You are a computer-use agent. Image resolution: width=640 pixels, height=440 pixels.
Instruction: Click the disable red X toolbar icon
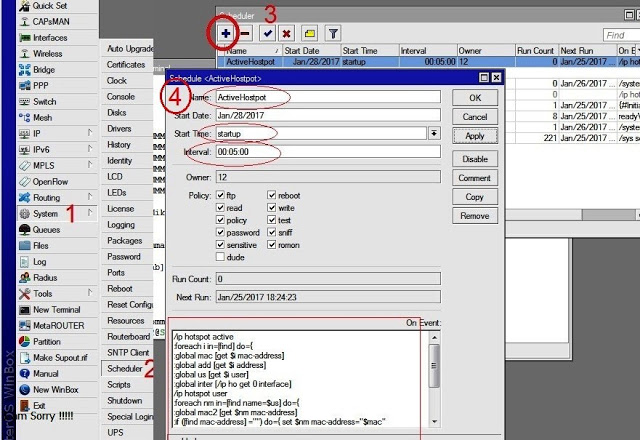(x=287, y=33)
